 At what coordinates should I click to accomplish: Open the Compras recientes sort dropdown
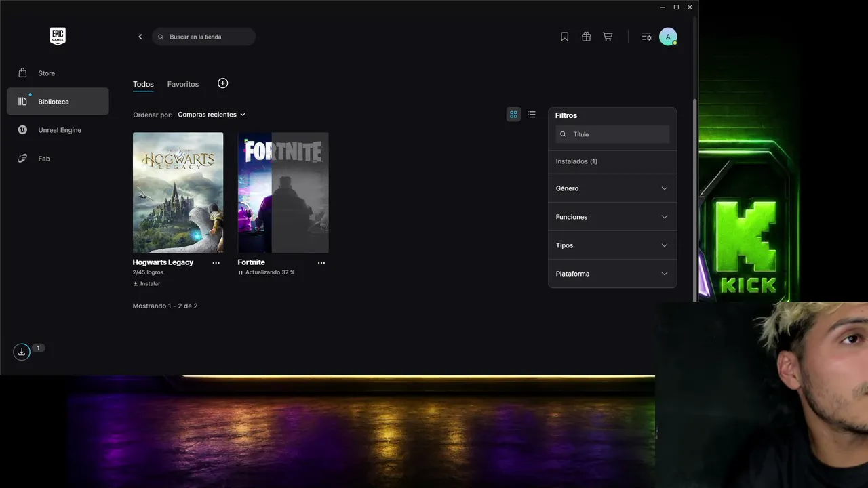point(212,115)
